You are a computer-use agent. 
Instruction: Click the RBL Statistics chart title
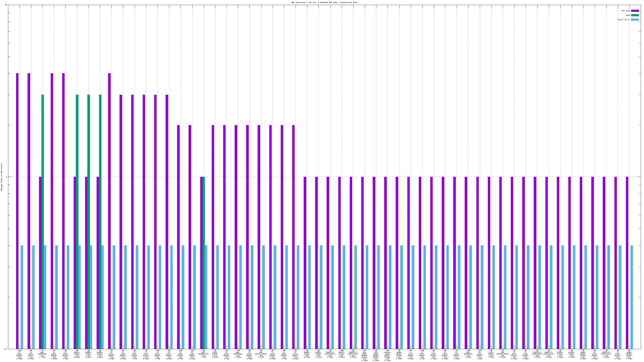(324, 2)
